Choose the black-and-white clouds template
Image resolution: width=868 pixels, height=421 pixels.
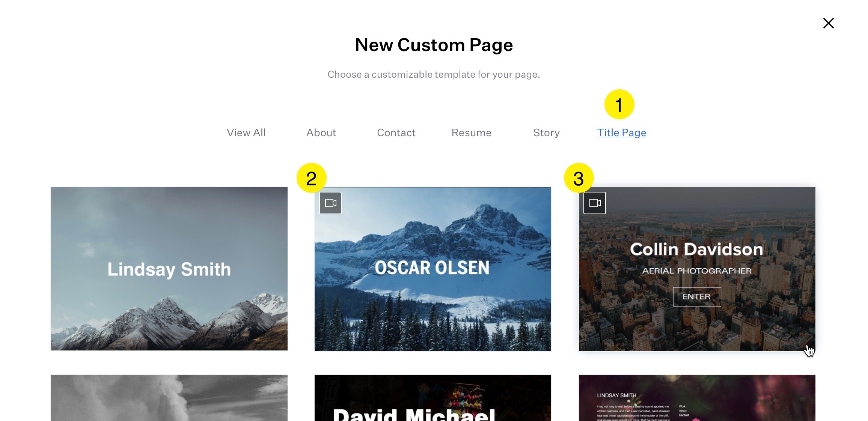coord(169,398)
